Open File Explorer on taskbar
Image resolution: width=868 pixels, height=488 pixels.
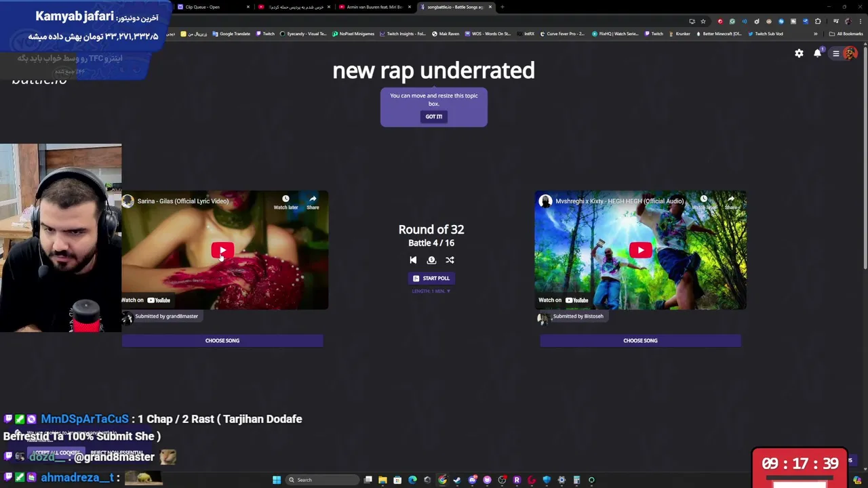point(382,480)
